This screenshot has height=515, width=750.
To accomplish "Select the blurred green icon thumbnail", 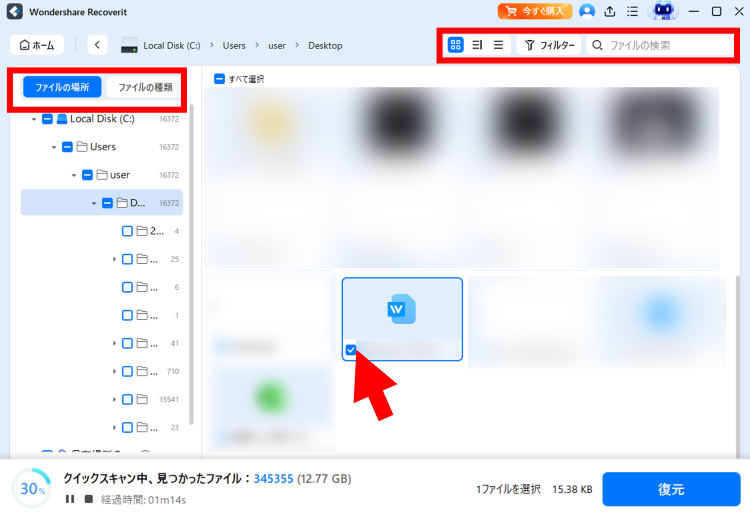I will [x=271, y=396].
